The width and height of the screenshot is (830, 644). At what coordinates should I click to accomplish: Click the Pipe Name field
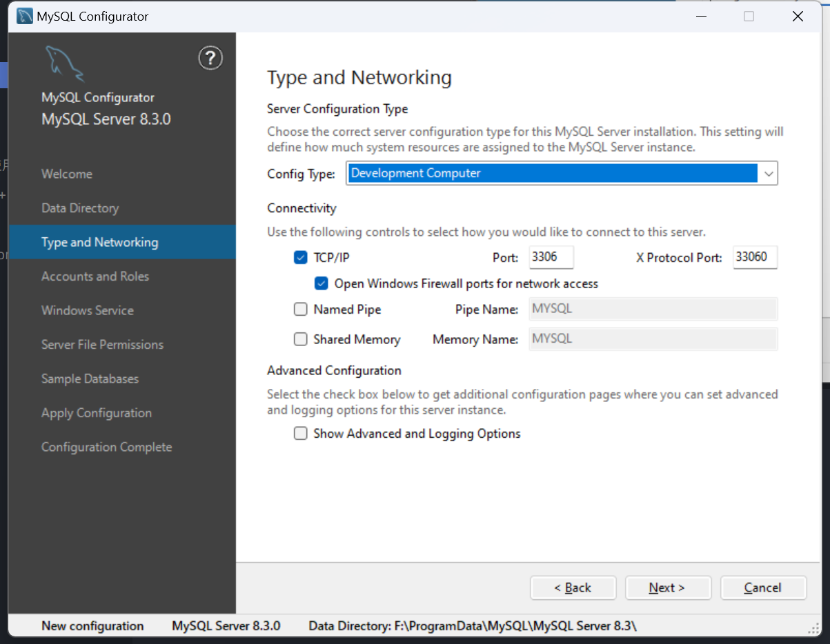[x=653, y=309]
